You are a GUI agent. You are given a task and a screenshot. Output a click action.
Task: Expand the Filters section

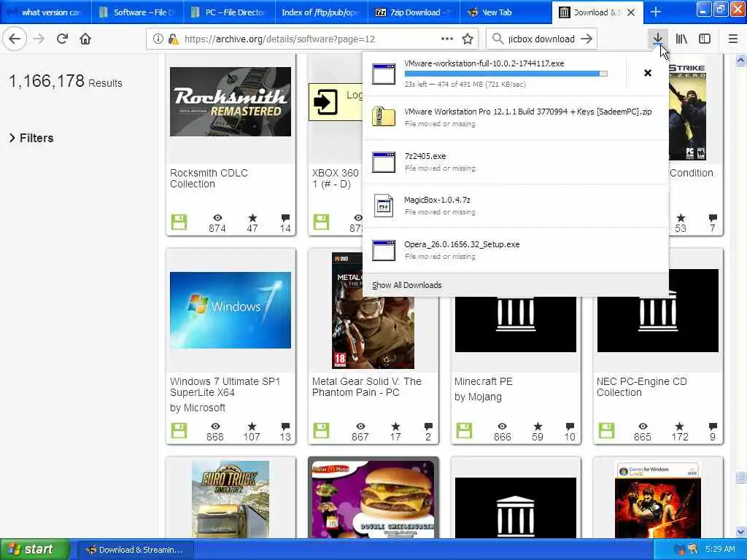point(31,138)
